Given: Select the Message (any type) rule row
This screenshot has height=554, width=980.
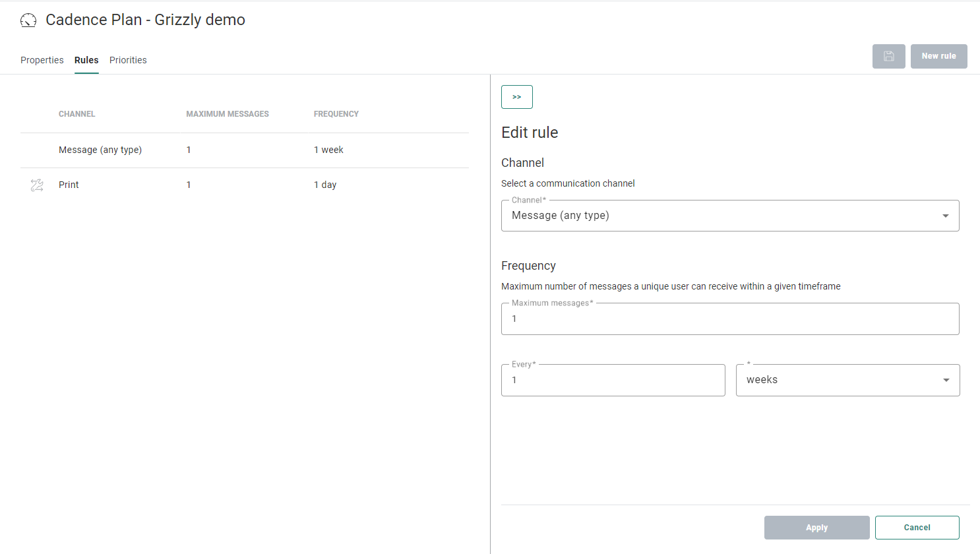Looking at the screenshot, I should point(100,150).
